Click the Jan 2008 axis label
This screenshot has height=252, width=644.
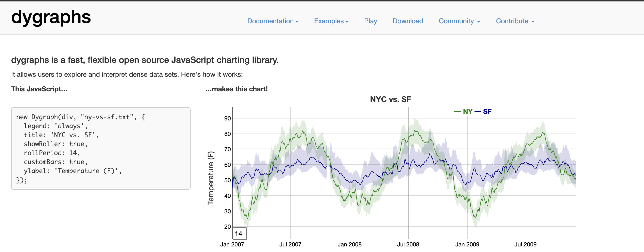tap(349, 244)
